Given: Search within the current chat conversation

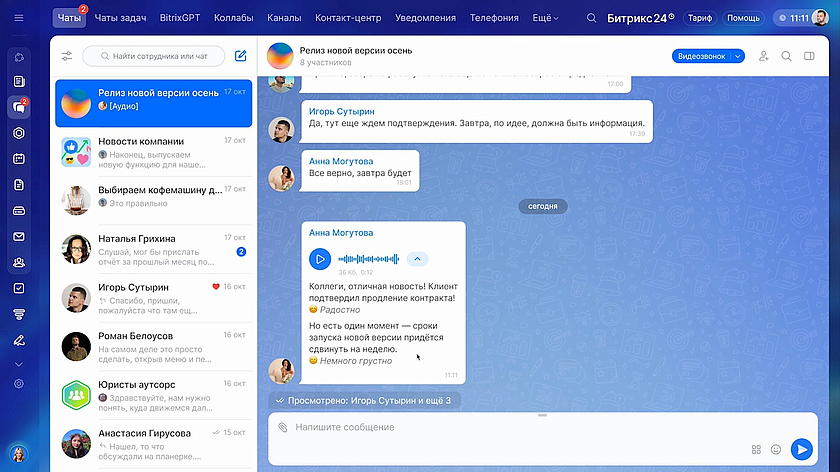Looking at the screenshot, I should [786, 56].
